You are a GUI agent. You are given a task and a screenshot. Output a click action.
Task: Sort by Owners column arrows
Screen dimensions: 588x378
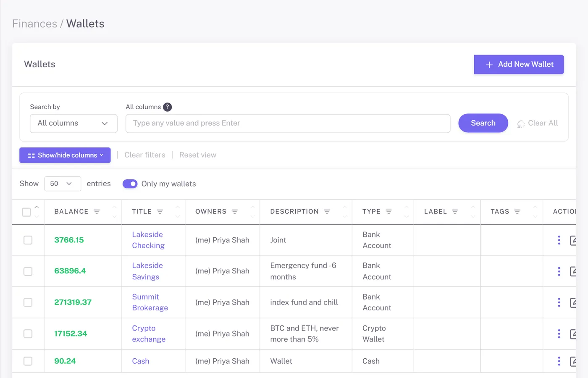click(252, 212)
